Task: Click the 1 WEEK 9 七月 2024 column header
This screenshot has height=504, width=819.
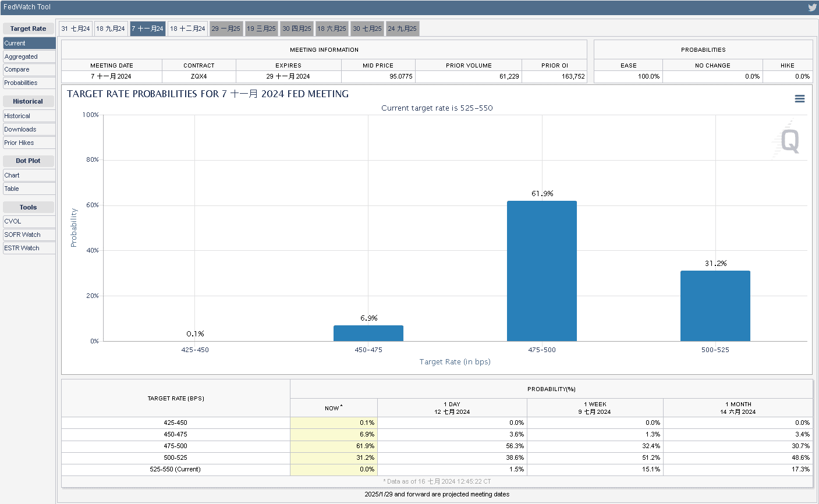Action: [x=595, y=408]
